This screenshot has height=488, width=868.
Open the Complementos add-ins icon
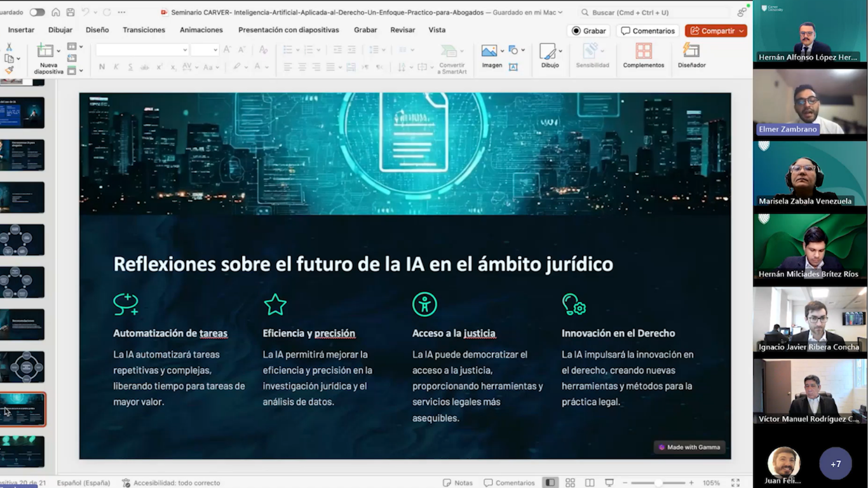coord(643,51)
